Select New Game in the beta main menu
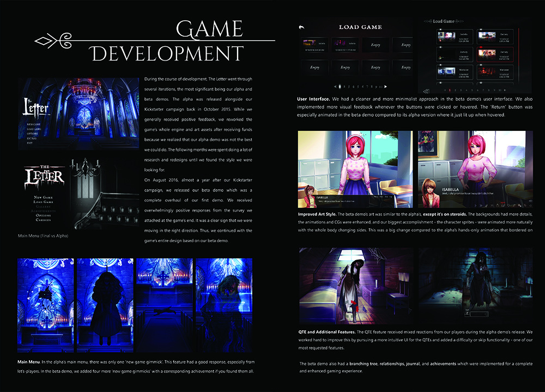Image resolution: width=545 pixels, height=392 pixels. tap(44, 197)
